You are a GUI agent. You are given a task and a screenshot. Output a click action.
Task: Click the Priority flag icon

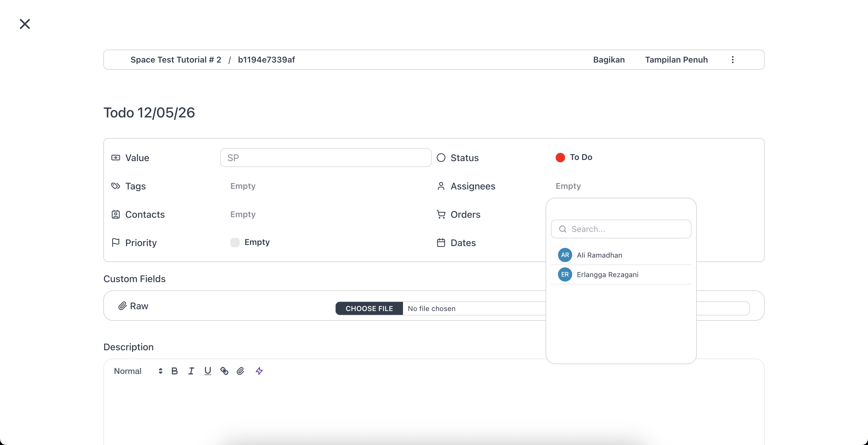pyautogui.click(x=115, y=243)
